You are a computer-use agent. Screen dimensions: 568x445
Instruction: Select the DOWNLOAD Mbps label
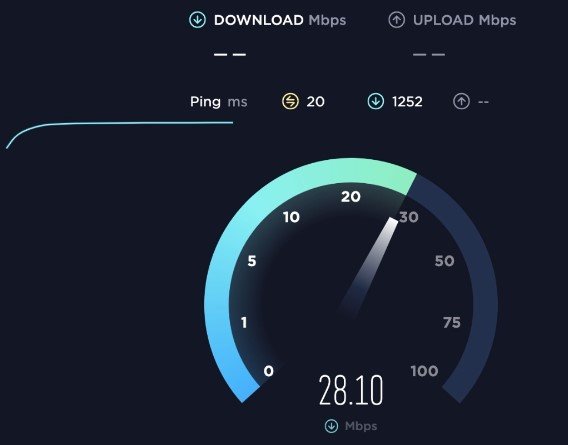point(280,20)
